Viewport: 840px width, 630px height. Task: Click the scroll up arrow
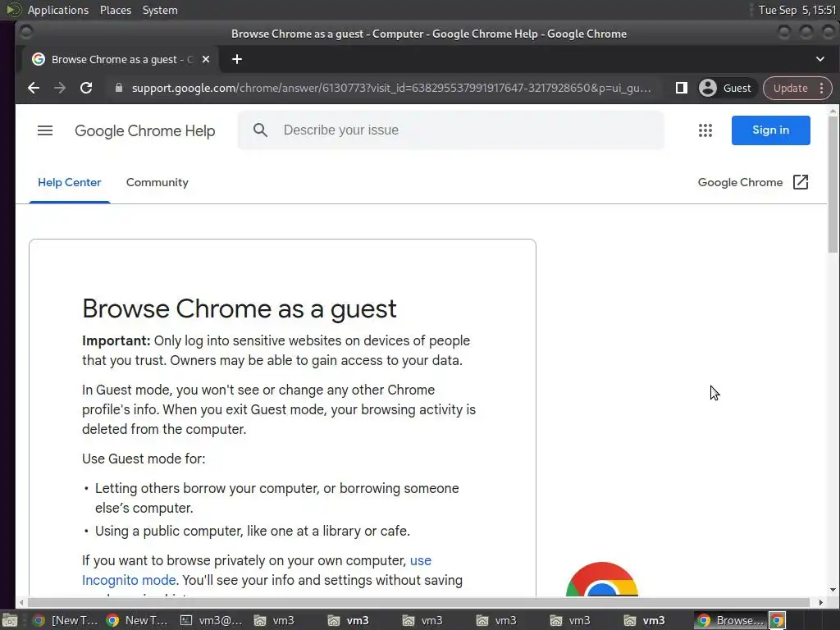coord(833,112)
